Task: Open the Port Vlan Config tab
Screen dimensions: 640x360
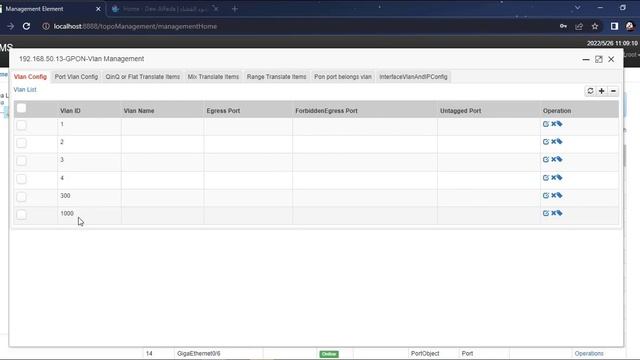Action: (76, 77)
